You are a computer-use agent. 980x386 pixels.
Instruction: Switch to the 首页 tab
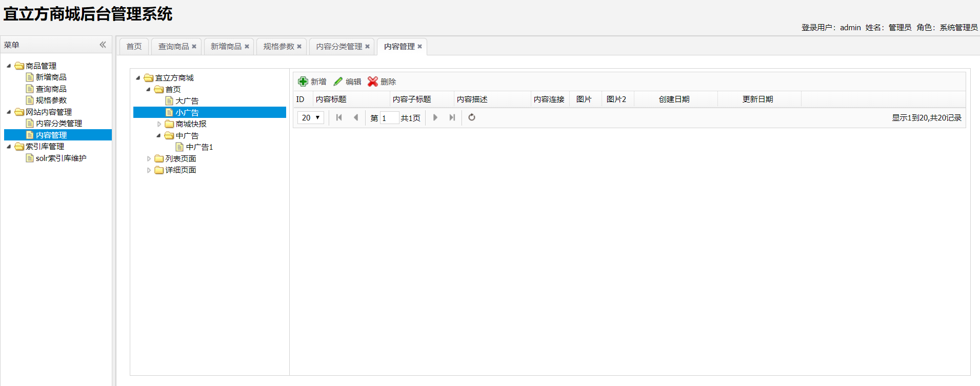[134, 47]
